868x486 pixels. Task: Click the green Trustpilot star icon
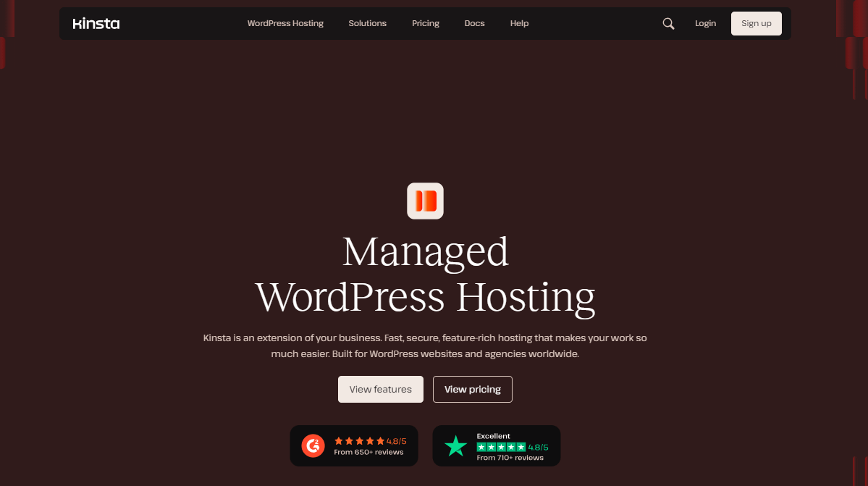[x=455, y=446]
